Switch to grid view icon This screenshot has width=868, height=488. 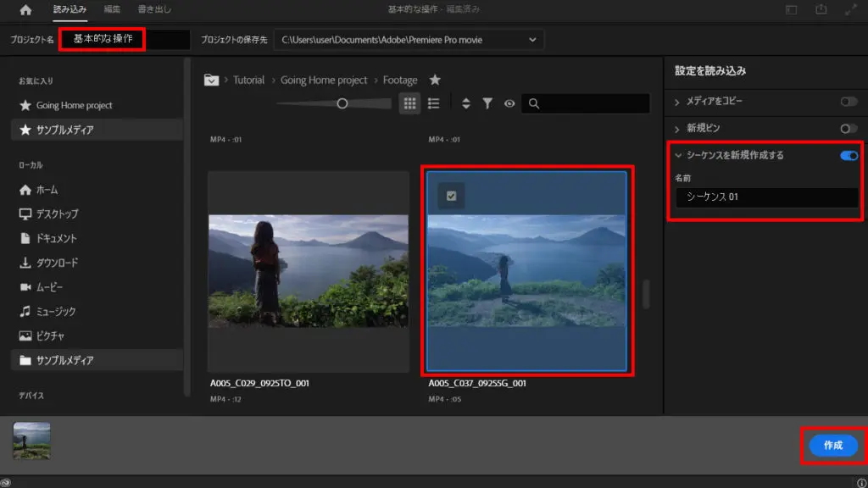(x=410, y=103)
